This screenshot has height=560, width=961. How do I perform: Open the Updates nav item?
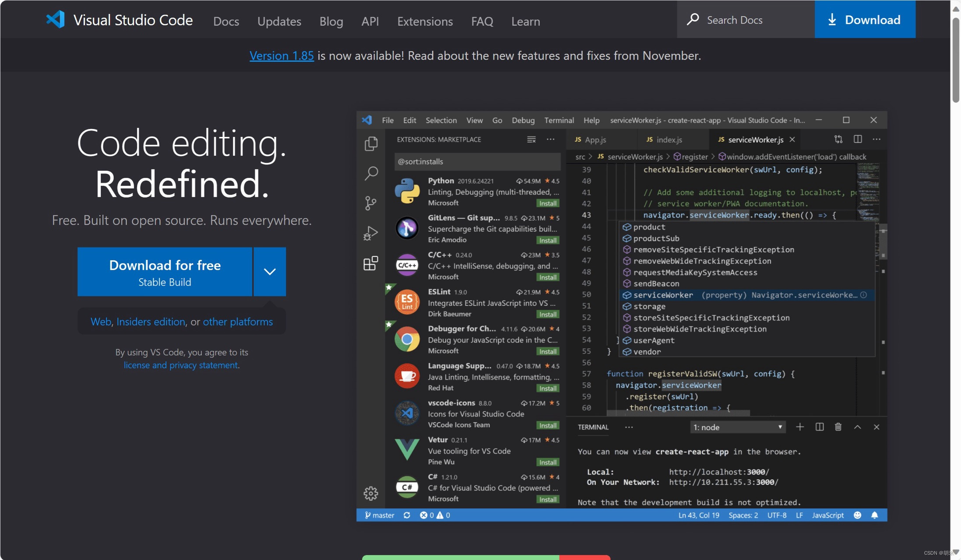pyautogui.click(x=279, y=21)
